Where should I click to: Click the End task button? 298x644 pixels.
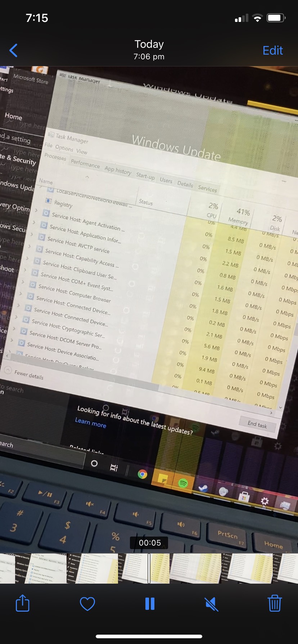click(x=257, y=424)
